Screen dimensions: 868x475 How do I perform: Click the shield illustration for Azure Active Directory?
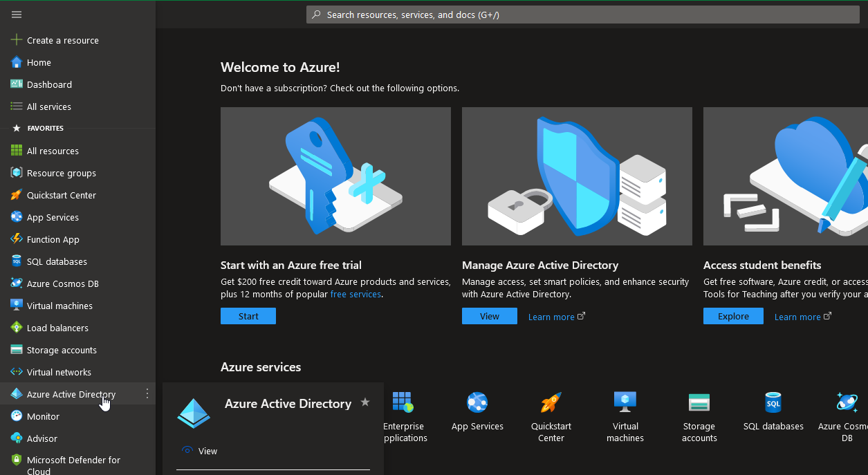coord(577,176)
